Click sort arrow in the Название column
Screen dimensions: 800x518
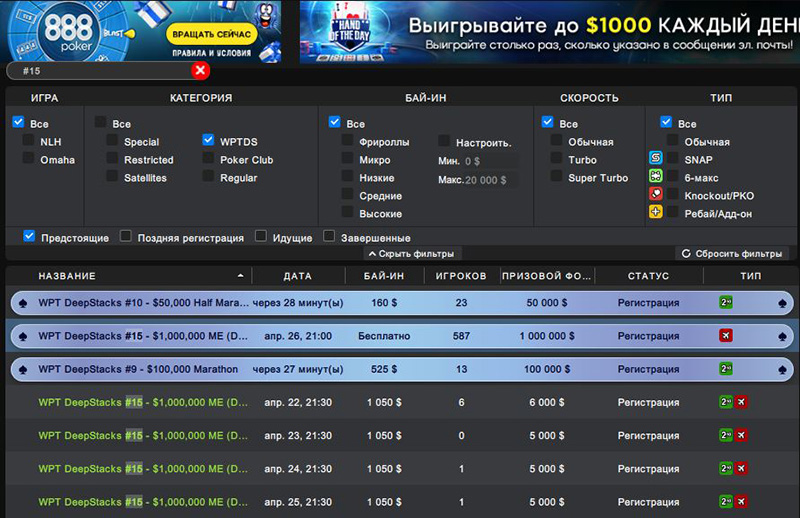(x=240, y=276)
